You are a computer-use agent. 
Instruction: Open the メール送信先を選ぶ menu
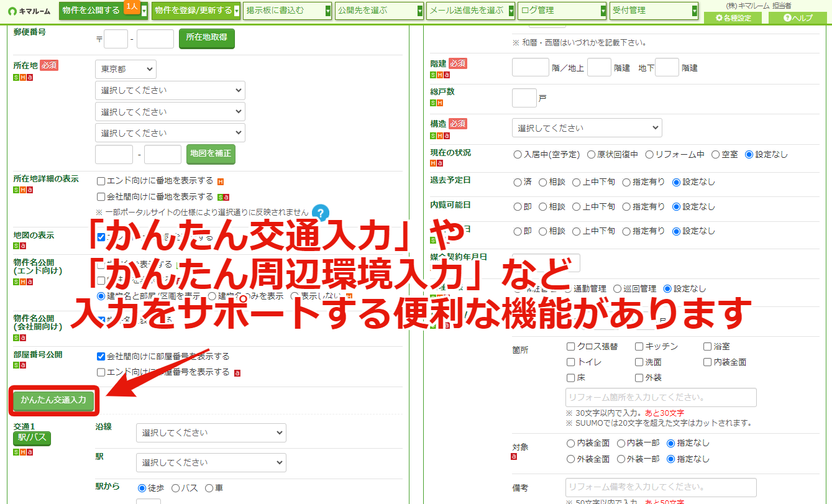tap(471, 11)
